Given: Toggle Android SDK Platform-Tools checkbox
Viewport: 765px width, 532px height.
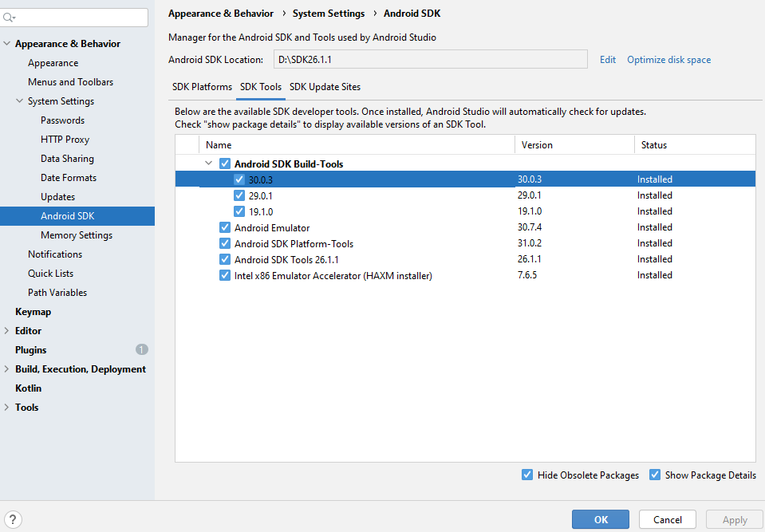Looking at the screenshot, I should (x=225, y=243).
